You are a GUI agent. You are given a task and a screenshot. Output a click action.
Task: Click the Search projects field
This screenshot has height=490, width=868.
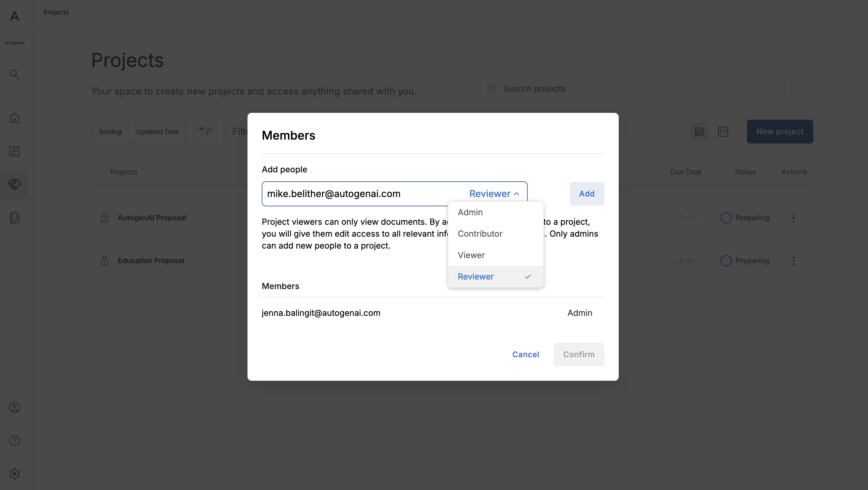point(632,89)
